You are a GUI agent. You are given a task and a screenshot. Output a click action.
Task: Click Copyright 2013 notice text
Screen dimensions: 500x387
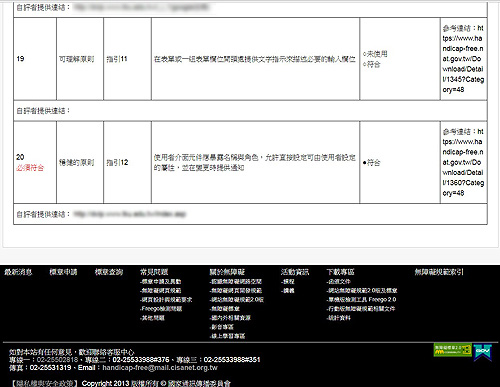click(156, 383)
